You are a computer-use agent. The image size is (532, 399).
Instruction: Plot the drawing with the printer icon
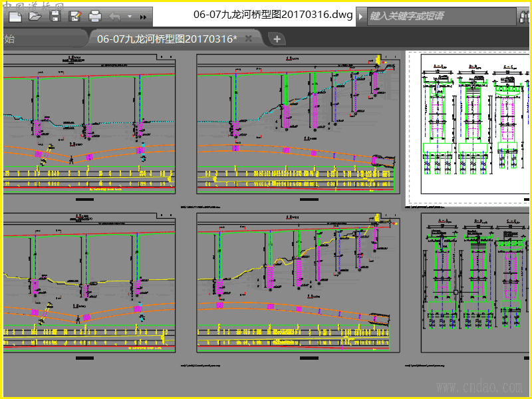click(95, 15)
